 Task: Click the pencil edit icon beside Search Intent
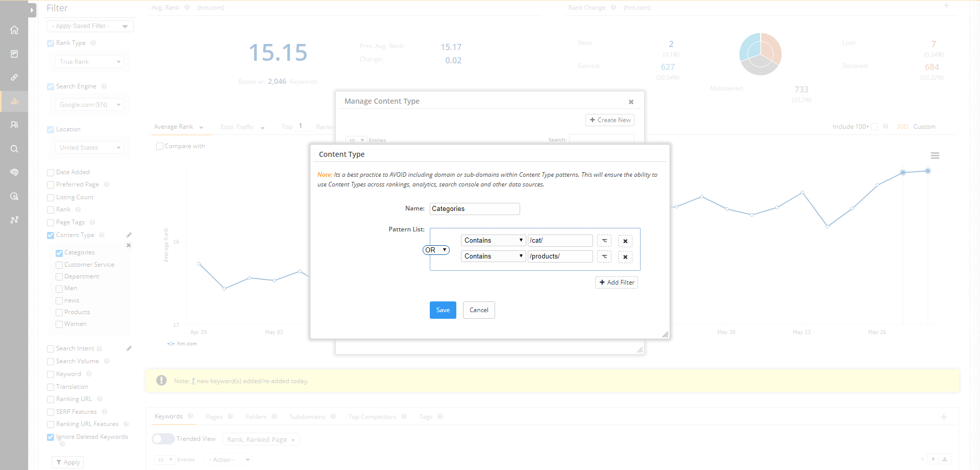(129, 348)
